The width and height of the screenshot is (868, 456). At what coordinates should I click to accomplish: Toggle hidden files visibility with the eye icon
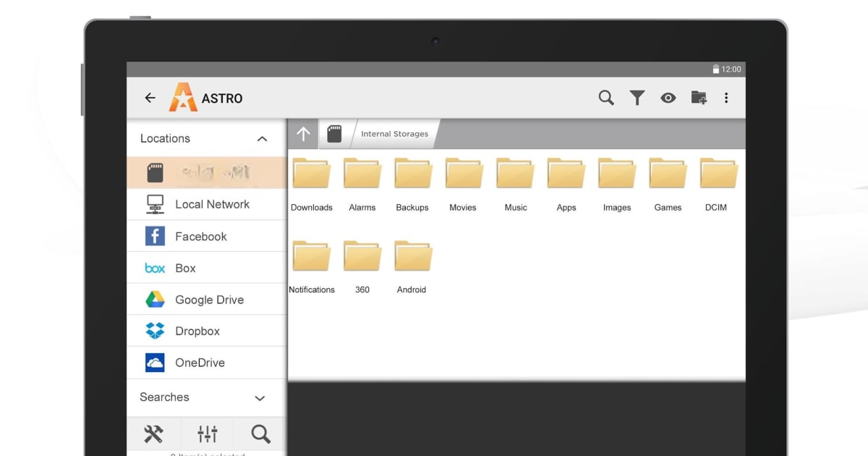coord(668,97)
